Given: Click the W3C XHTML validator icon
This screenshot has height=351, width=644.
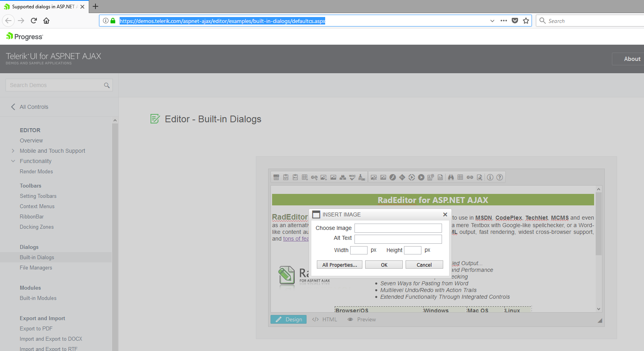Looking at the screenshot, I should [x=352, y=177].
